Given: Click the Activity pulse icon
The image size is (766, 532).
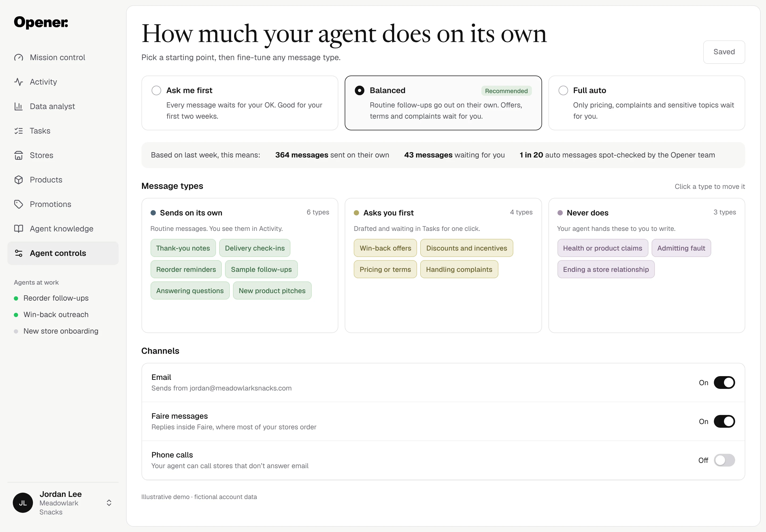Looking at the screenshot, I should coord(19,82).
